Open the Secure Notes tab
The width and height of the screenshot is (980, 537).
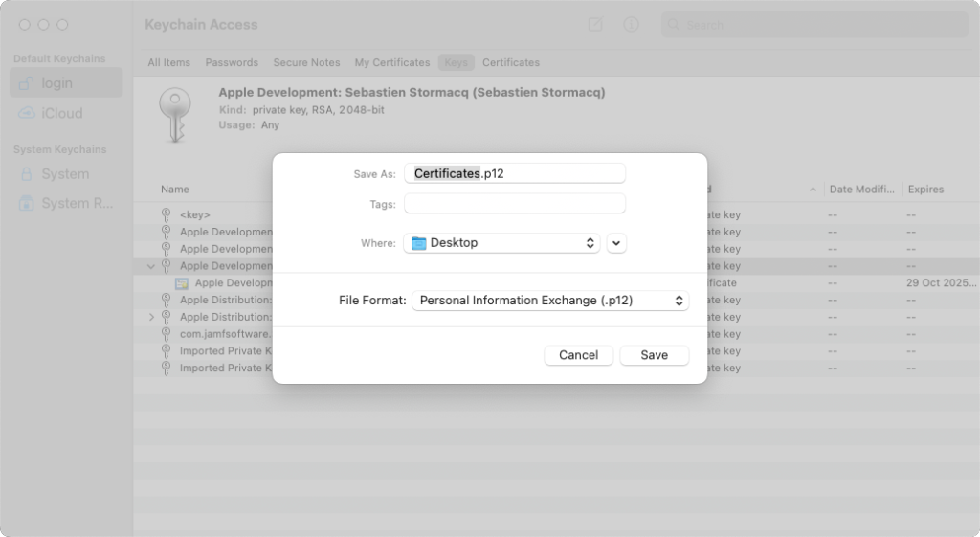point(306,62)
